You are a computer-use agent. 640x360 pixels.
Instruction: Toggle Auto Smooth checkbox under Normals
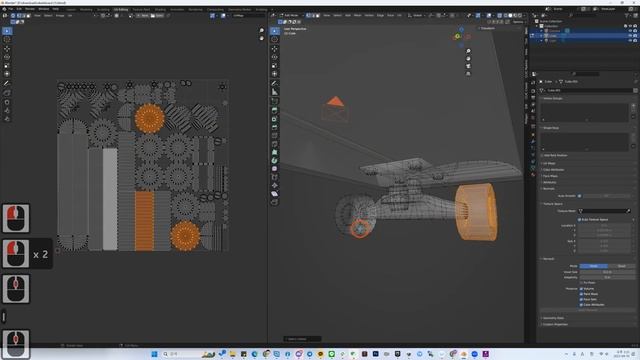(x=579, y=196)
